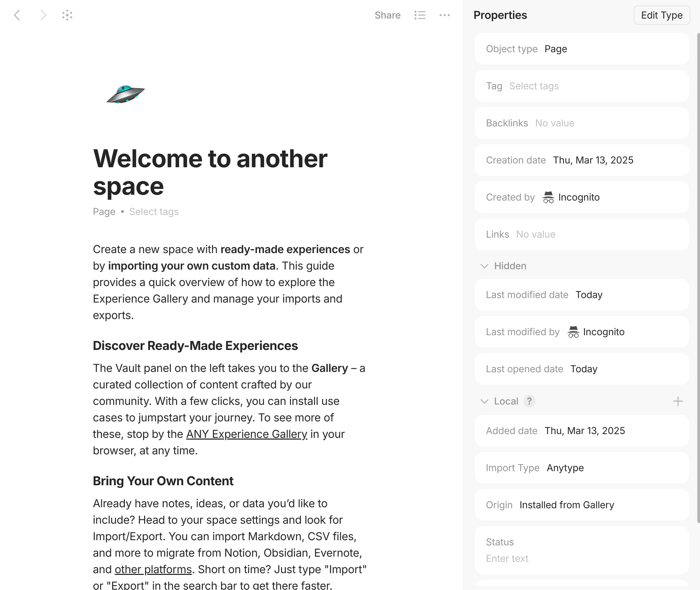This screenshot has width=700, height=590.
Task: Collapse the Hidden properties section
Action: 485,266
